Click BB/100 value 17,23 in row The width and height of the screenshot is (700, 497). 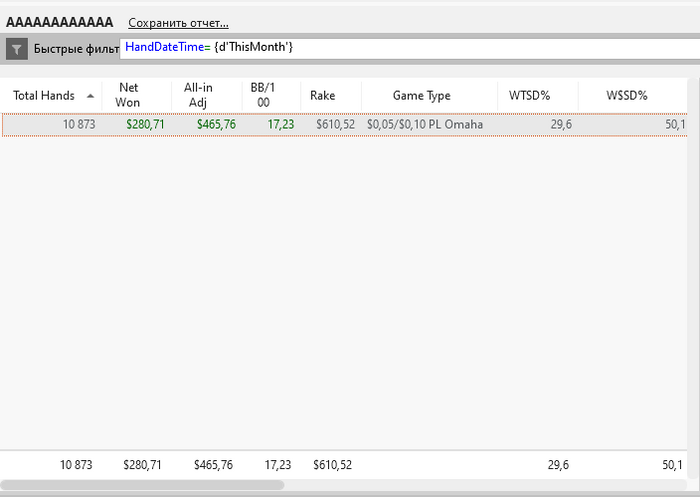point(281,124)
